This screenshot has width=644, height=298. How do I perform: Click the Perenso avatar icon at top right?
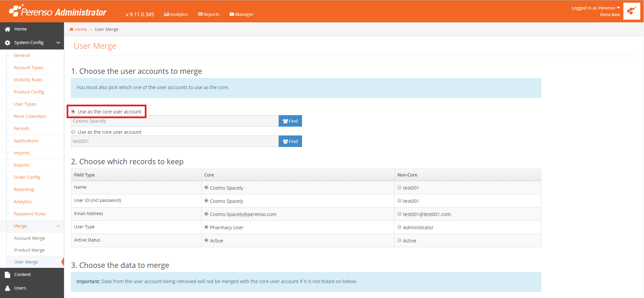tap(631, 11)
